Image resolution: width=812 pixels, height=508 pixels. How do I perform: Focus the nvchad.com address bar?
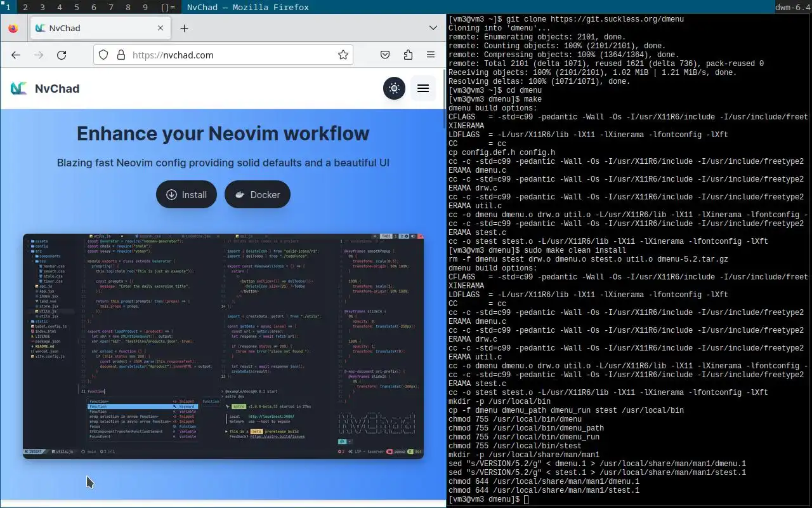tap(223, 55)
